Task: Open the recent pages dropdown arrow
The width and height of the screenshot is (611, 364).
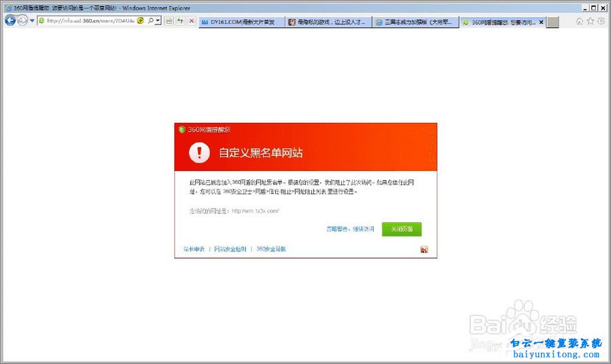Action: point(32,21)
